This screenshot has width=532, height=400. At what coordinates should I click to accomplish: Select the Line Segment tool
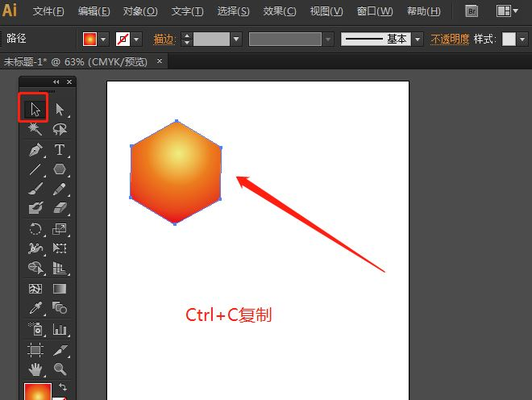(x=35, y=169)
